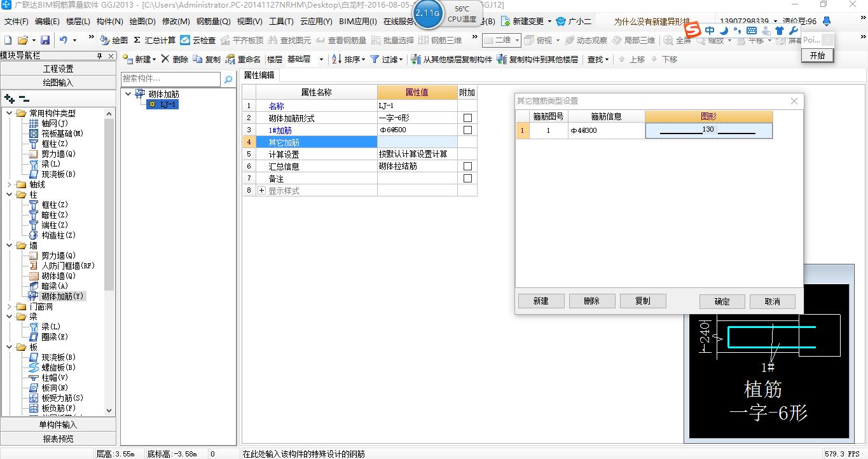
Task: Collapse the 柱 folder
Action: click(x=9, y=195)
